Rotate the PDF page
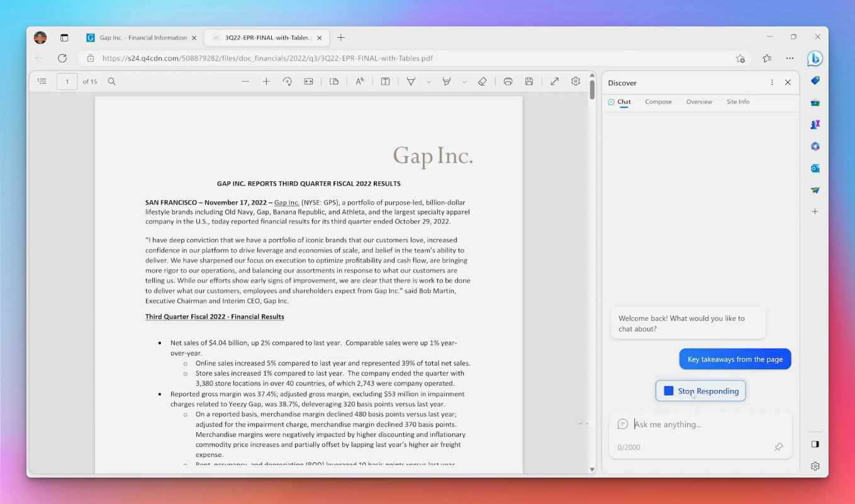 (288, 81)
